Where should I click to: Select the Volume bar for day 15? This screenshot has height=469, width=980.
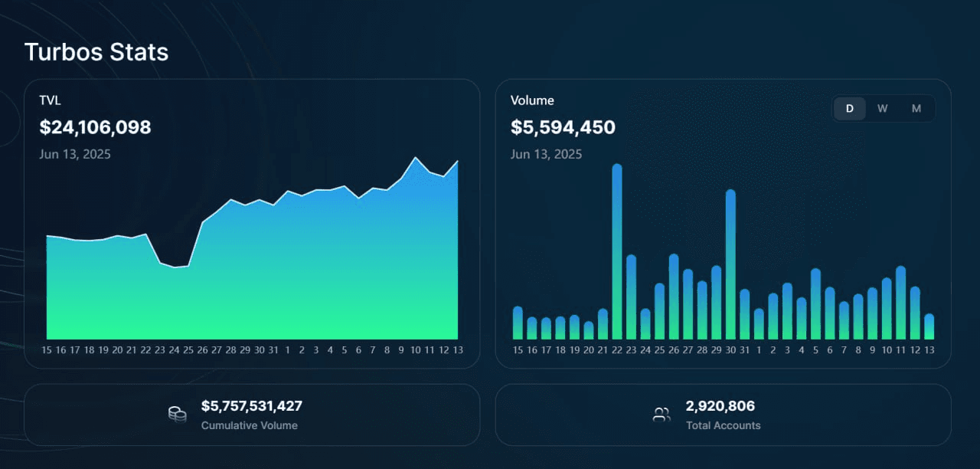click(x=518, y=323)
